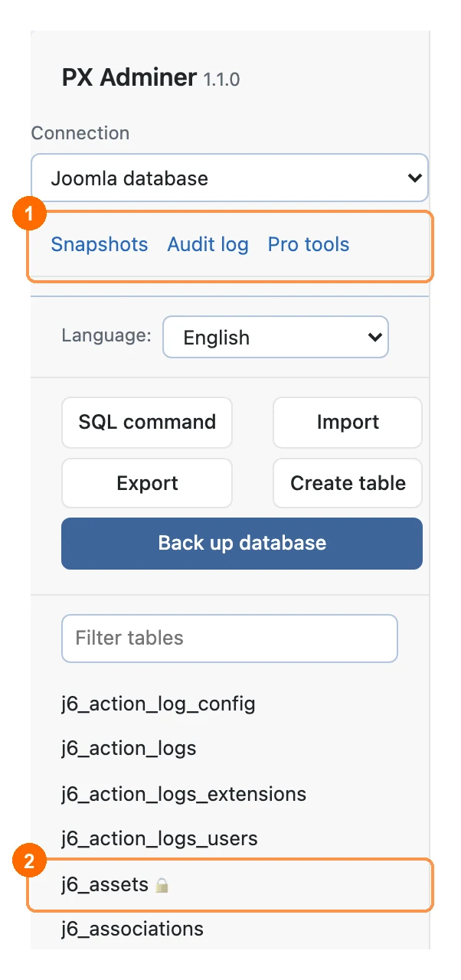The width and height of the screenshot is (461, 980).
Task: Open the j6_action_log_config table
Action: pyautogui.click(x=158, y=704)
